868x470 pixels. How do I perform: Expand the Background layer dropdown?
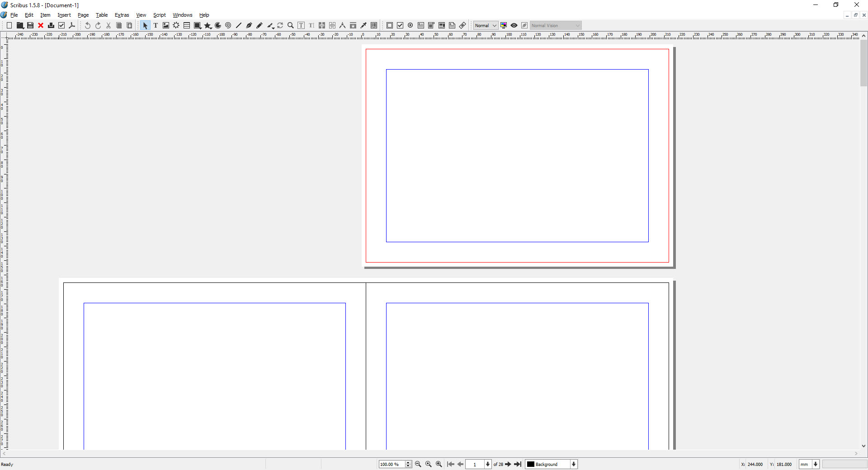coord(574,464)
